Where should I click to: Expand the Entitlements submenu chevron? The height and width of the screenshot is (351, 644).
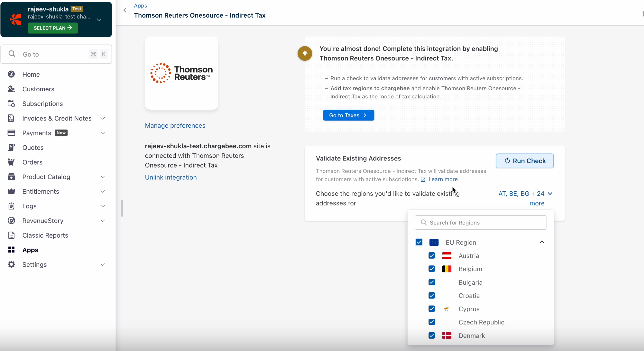coord(103,191)
